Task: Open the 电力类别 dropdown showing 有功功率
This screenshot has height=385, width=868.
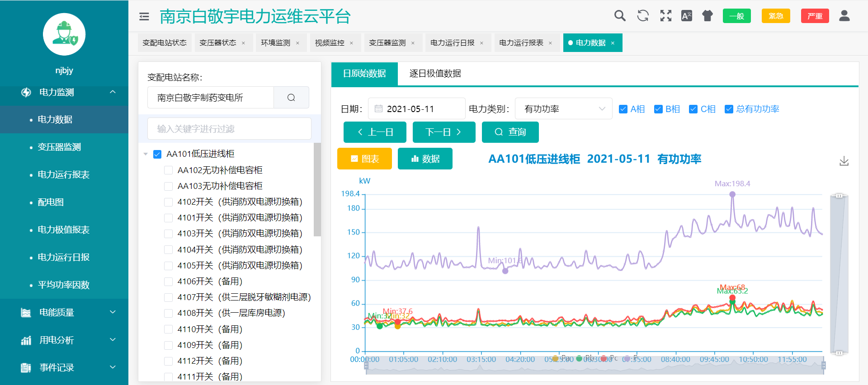Action: pyautogui.click(x=563, y=109)
